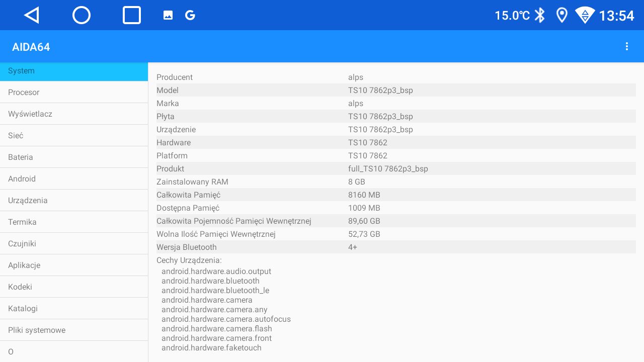Image resolution: width=644 pixels, height=362 pixels.
Task: Open the Aplikacje category
Action: click(x=74, y=265)
